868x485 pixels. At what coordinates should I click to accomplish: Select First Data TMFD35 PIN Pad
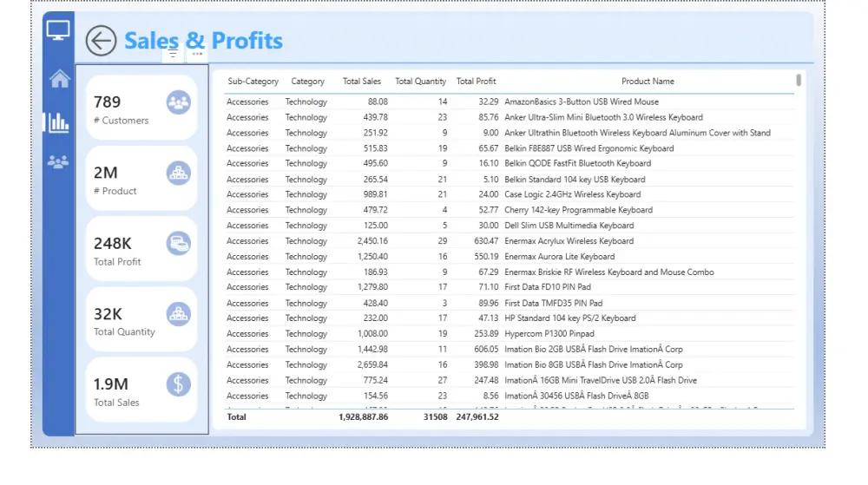tap(510, 303)
